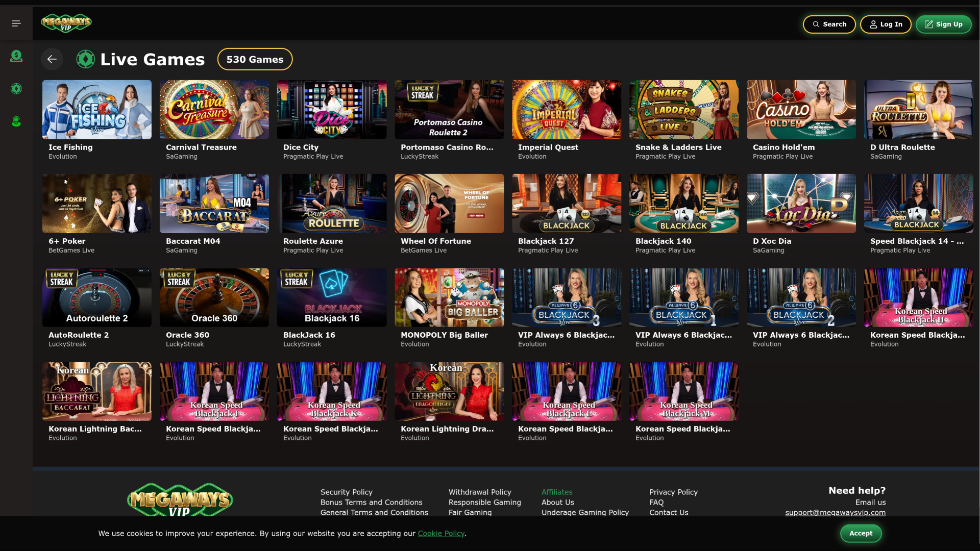The image size is (980, 551).
Task: Accept the cookies notice
Action: (861, 533)
